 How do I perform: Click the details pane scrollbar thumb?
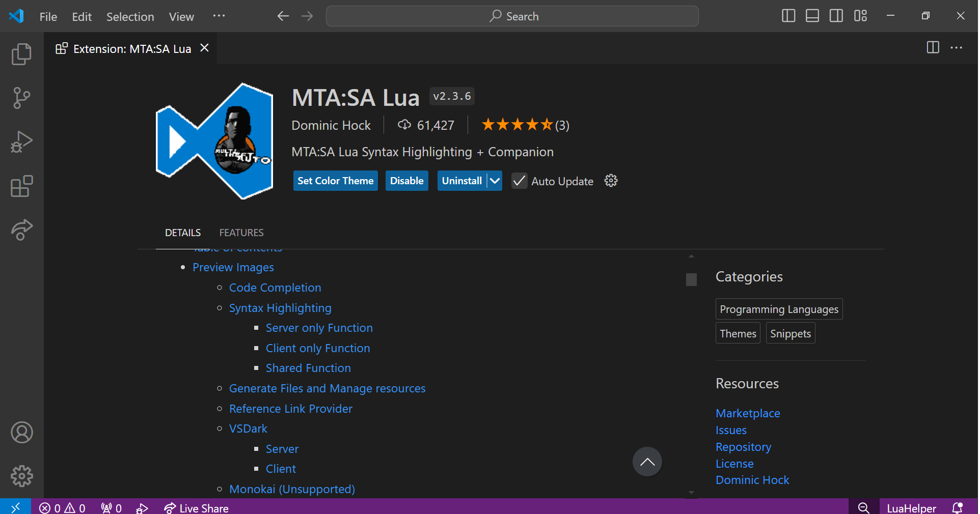691,279
